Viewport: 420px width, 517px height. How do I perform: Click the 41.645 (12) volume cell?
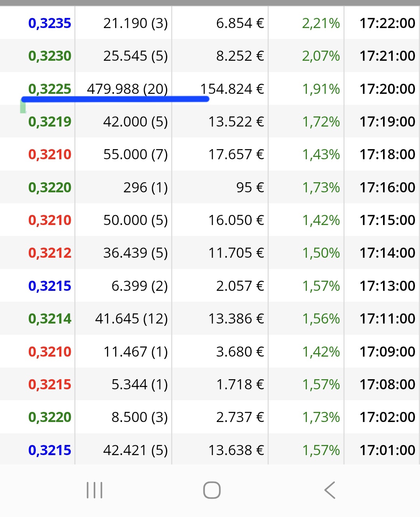(131, 319)
